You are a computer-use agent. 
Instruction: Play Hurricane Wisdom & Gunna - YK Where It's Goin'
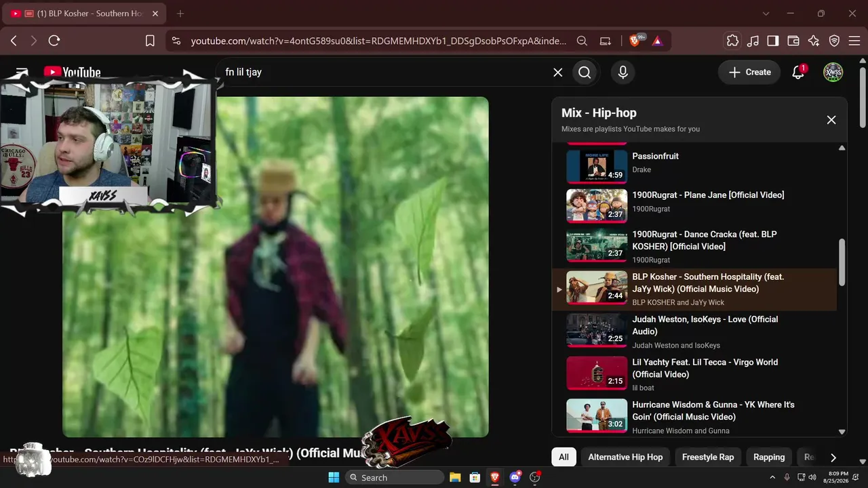[x=694, y=416]
